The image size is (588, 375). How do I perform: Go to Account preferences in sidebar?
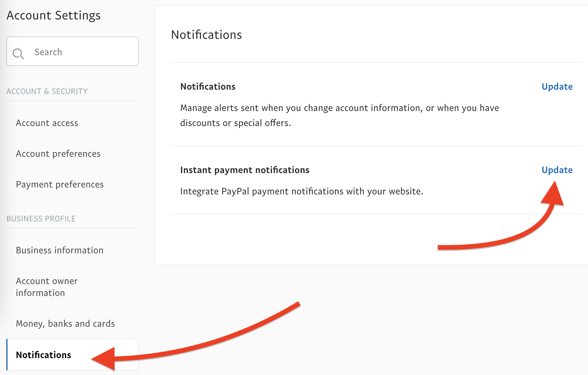tap(58, 154)
